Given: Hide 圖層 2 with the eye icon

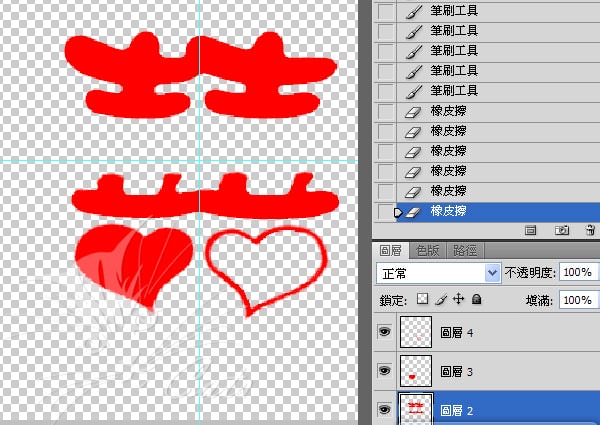Looking at the screenshot, I should pos(384,409).
